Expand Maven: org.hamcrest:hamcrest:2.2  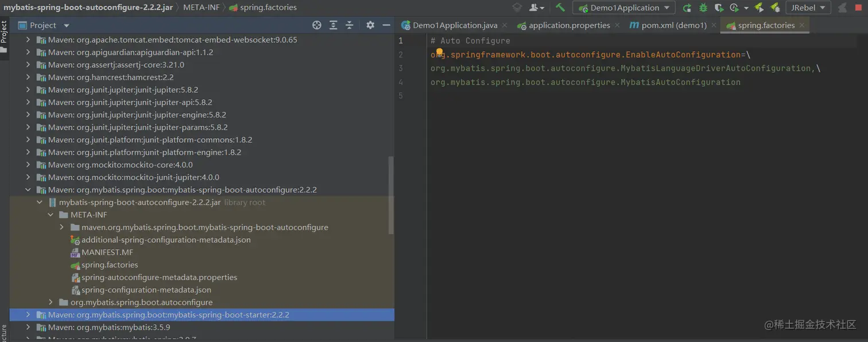tap(28, 77)
